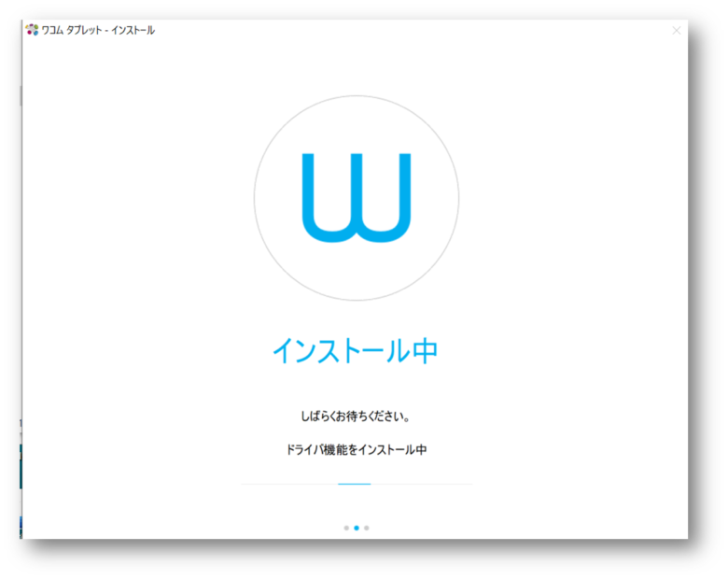Click the grayed-out X close button
This screenshot has height=579, width=728.
click(x=677, y=30)
